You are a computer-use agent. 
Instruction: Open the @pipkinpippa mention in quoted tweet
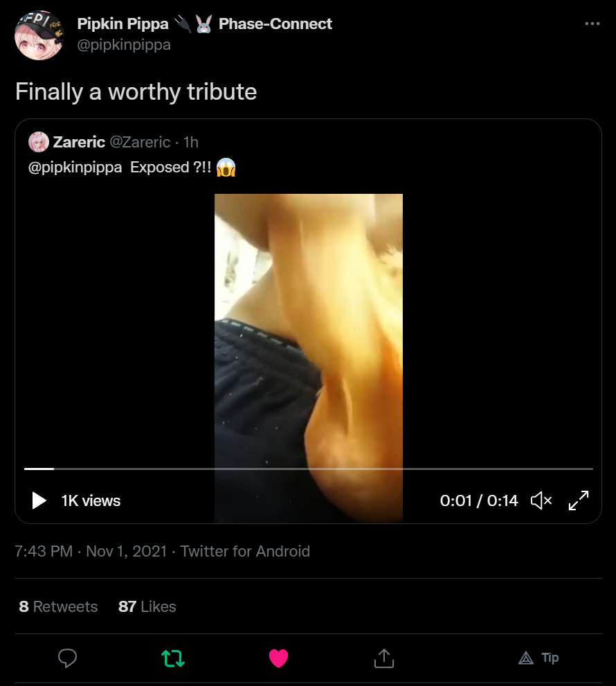point(75,167)
